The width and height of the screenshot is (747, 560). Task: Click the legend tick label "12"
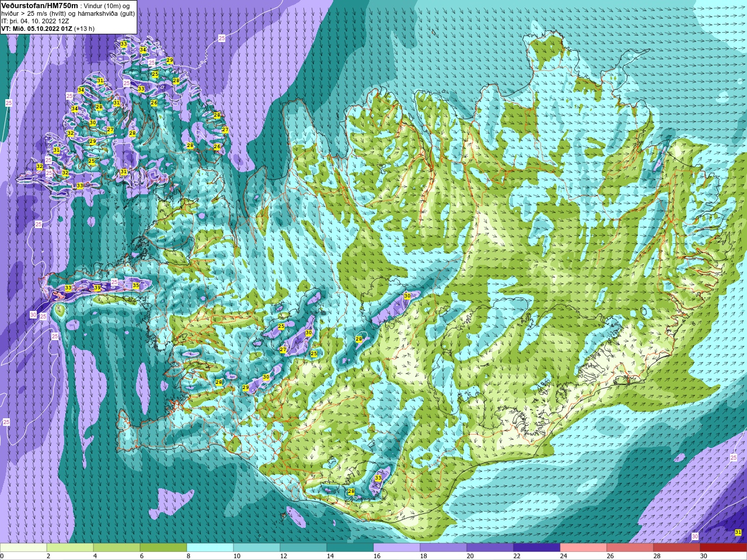tap(283, 556)
